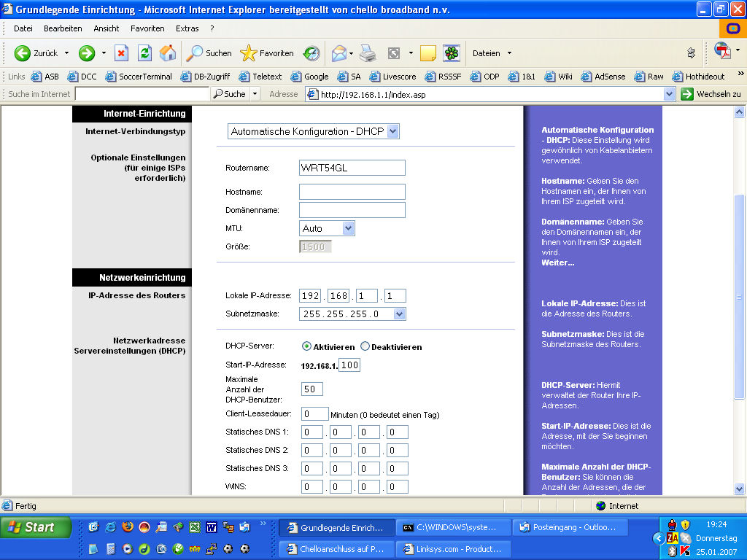Click into the Domänenname input field
747x560 pixels.
352,210
